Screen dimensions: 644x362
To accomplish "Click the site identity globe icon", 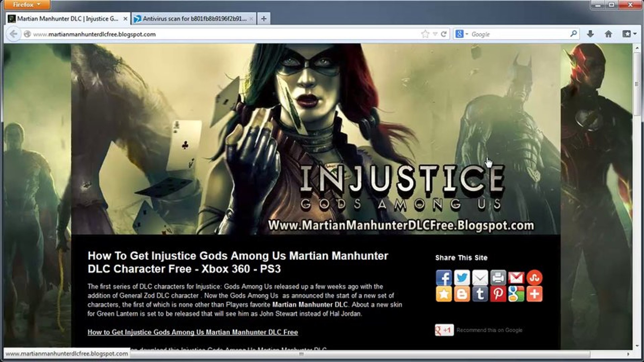I will pyautogui.click(x=28, y=34).
